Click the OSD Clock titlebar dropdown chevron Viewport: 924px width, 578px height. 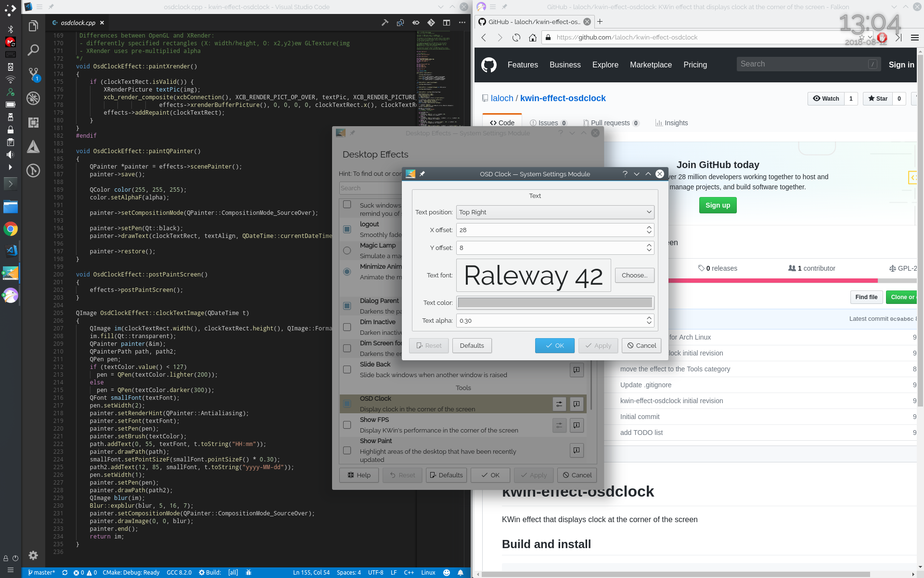(x=637, y=174)
